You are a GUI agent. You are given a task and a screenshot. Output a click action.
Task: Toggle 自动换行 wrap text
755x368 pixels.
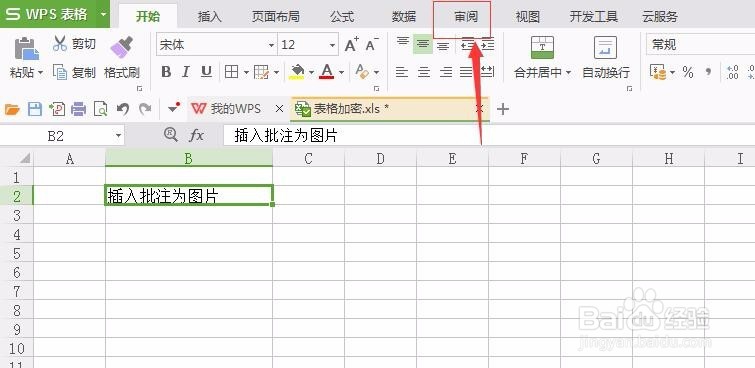click(606, 57)
